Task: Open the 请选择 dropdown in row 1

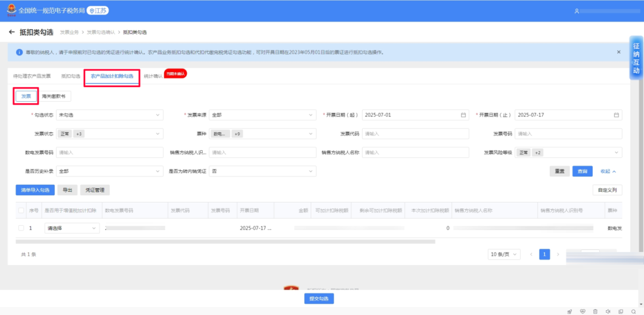Action: pyautogui.click(x=72, y=228)
